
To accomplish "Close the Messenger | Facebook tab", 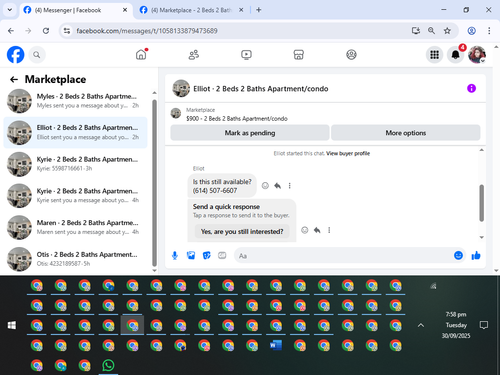I will tap(125, 10).
